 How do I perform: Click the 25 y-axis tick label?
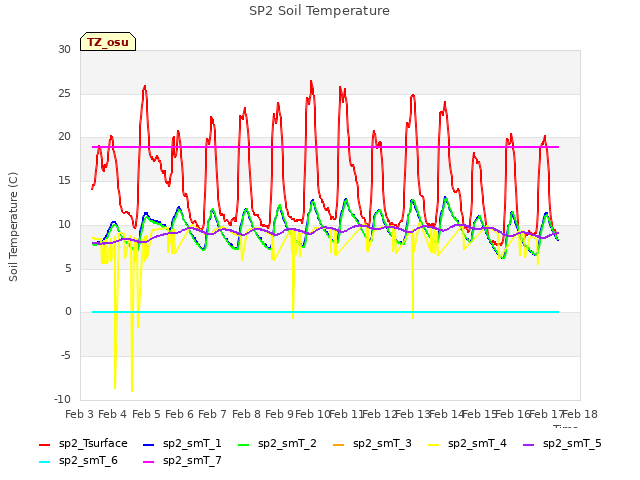(64, 93)
